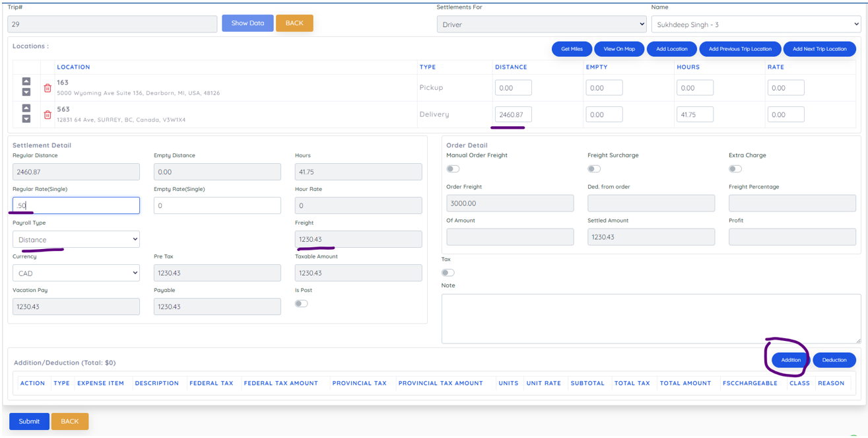Move delivery location 563 down

point(26,119)
